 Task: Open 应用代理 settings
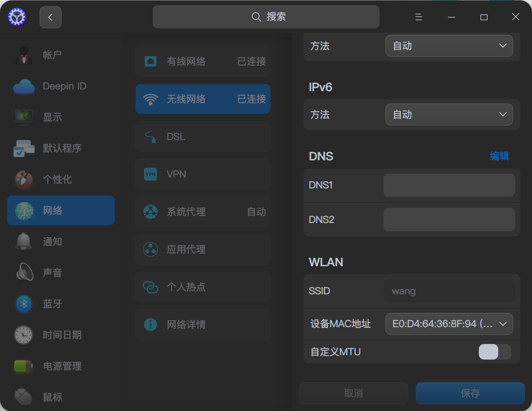point(203,249)
